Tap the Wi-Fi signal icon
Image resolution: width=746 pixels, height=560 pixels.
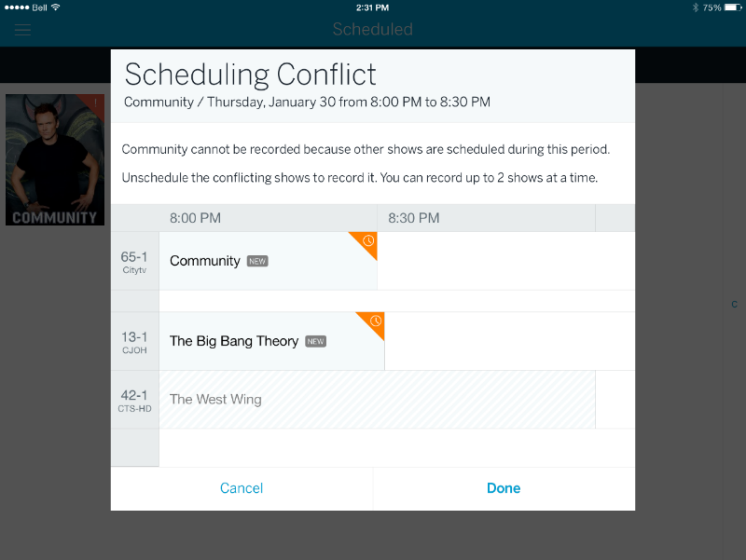[56, 7]
